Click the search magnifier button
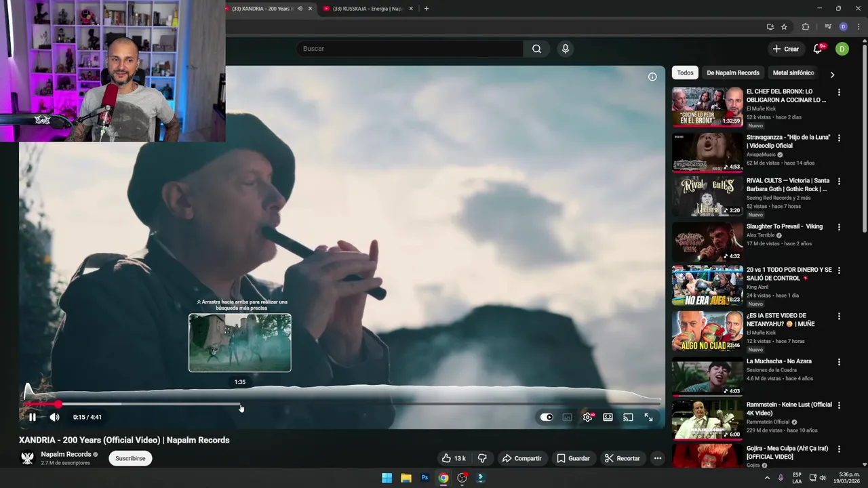This screenshot has height=488, width=868. (536, 49)
